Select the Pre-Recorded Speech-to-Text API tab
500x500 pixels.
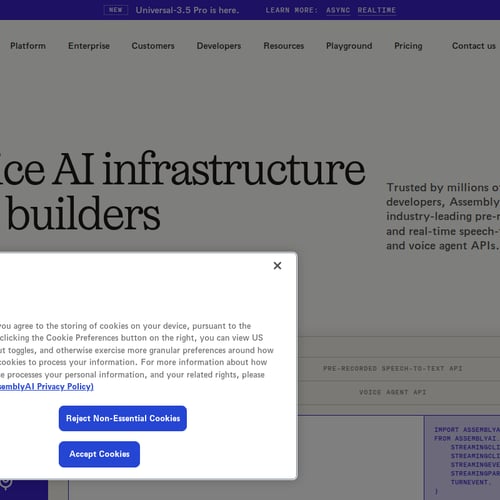tap(393, 369)
